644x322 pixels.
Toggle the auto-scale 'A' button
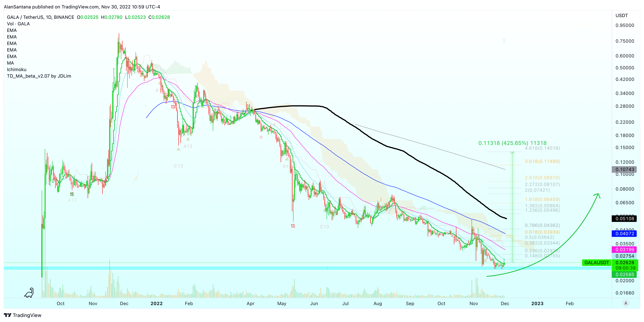[x=626, y=303]
